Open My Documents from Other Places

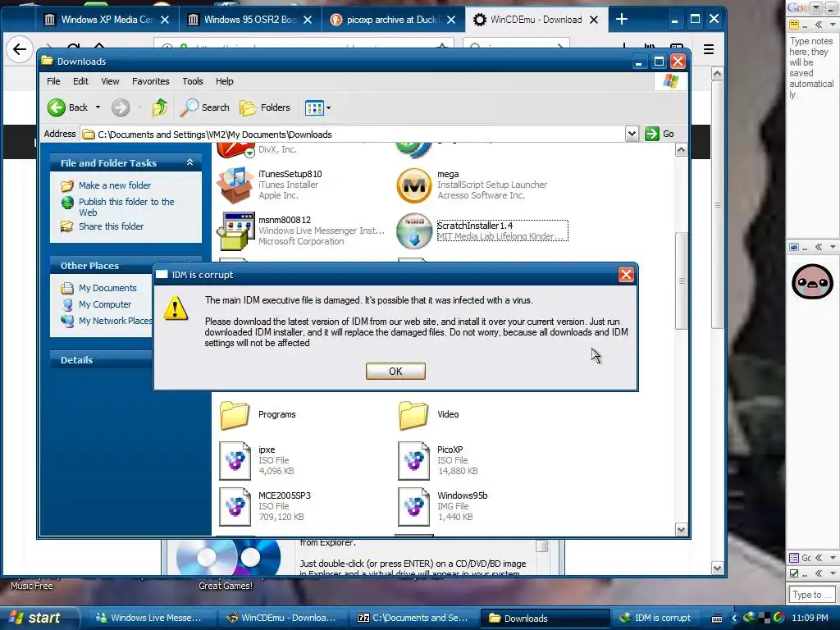(x=107, y=288)
